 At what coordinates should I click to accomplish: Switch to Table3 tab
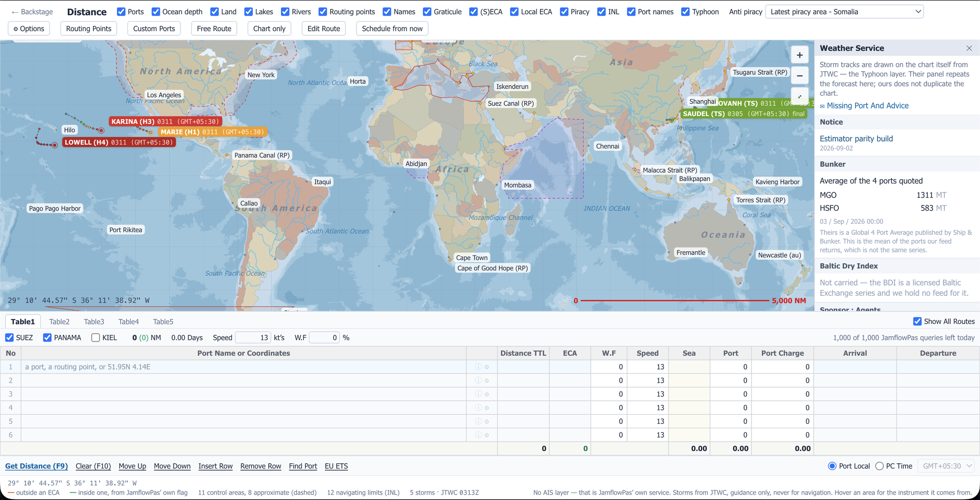pyautogui.click(x=94, y=322)
